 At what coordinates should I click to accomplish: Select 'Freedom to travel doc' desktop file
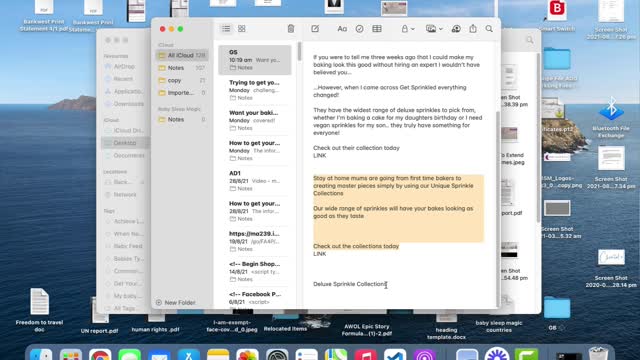coord(40,309)
